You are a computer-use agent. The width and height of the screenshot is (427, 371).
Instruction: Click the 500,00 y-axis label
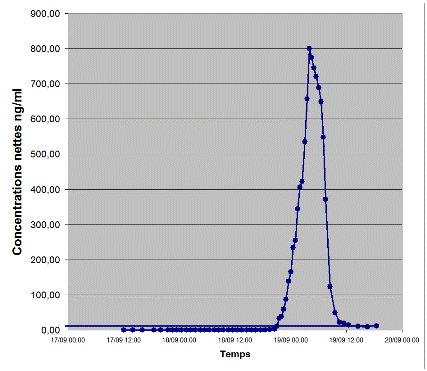(45, 154)
